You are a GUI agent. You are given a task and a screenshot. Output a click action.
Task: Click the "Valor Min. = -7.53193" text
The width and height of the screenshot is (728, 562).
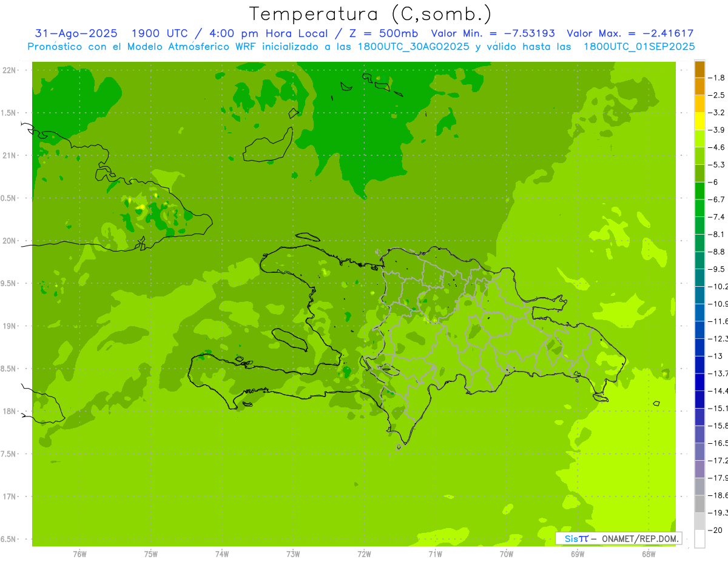coord(493,34)
